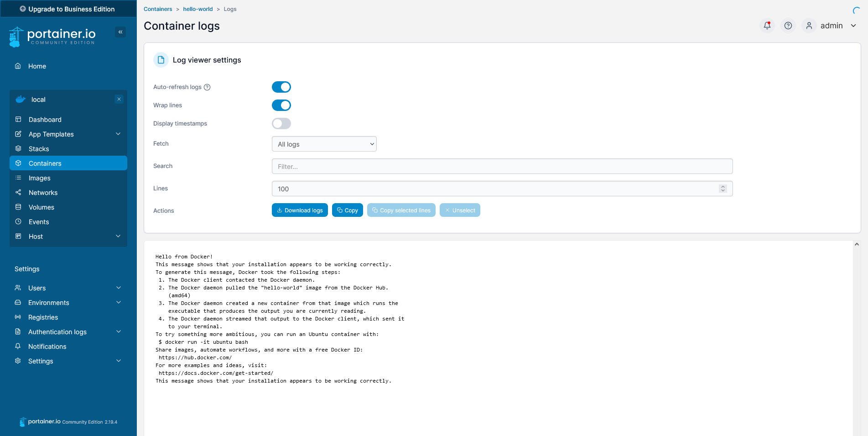The image size is (868, 436).
Task: Click the Environments drive icon
Action: [x=18, y=302]
